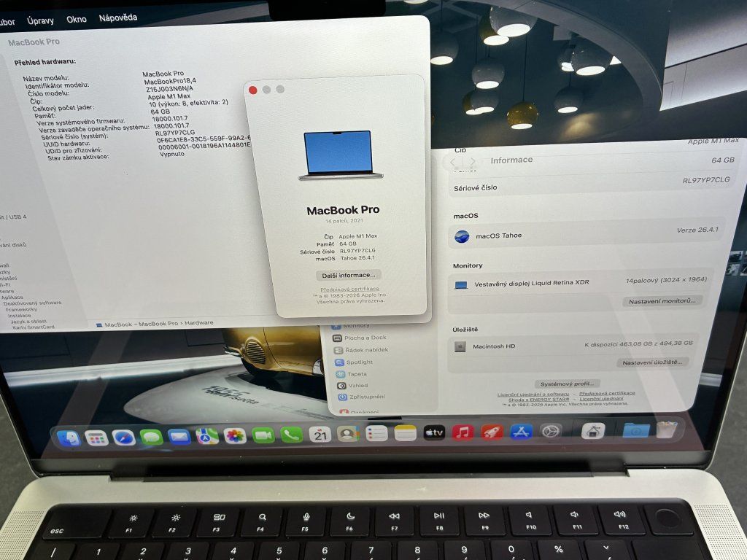Click 'Vypnuto' activation lock status
Image resolution: width=747 pixels, height=560 pixels.
[x=172, y=155]
